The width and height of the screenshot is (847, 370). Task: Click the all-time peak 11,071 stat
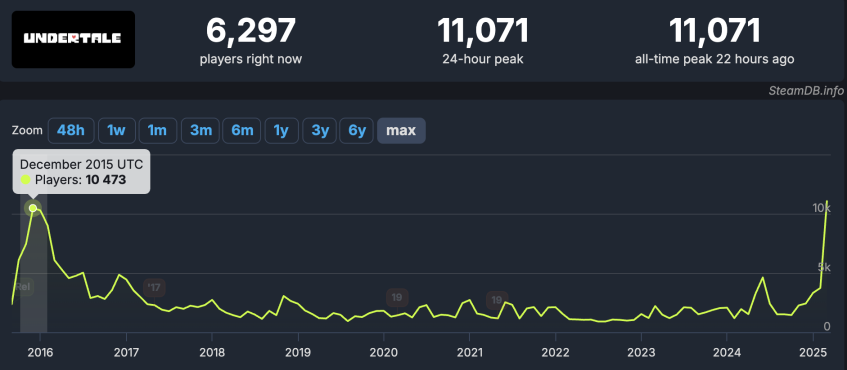click(x=715, y=40)
